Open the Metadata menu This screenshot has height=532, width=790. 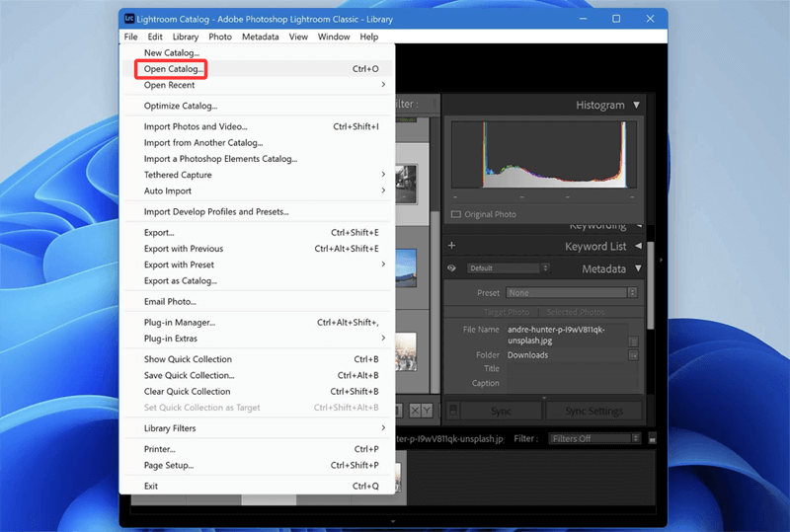(260, 37)
